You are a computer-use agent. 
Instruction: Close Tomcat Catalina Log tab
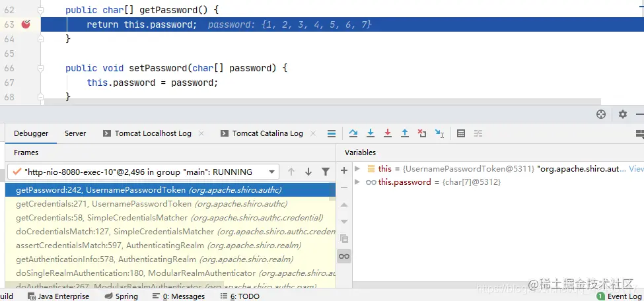pos(313,133)
